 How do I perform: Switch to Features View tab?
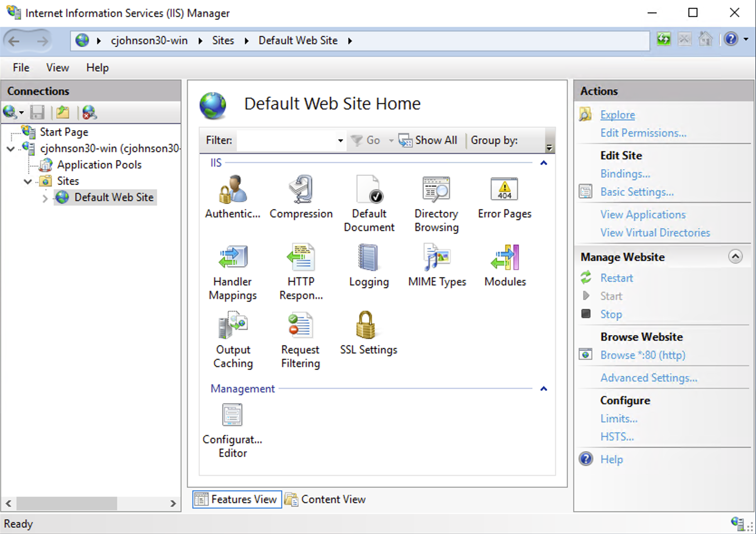coord(237,500)
